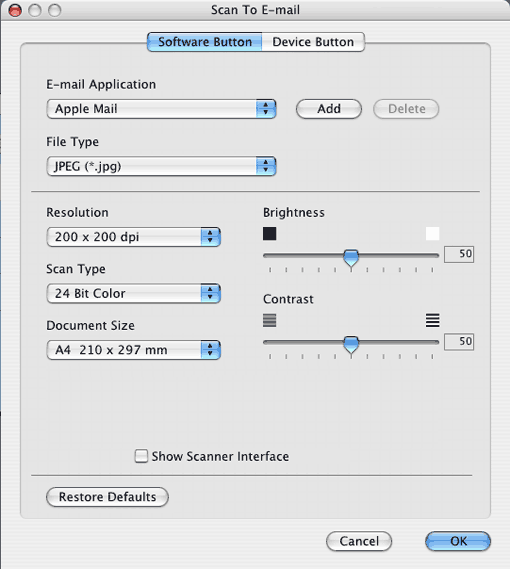Screen dimensions: 510x569
Task: Cancel the Scan To E-mail dialog
Action: [x=359, y=541]
